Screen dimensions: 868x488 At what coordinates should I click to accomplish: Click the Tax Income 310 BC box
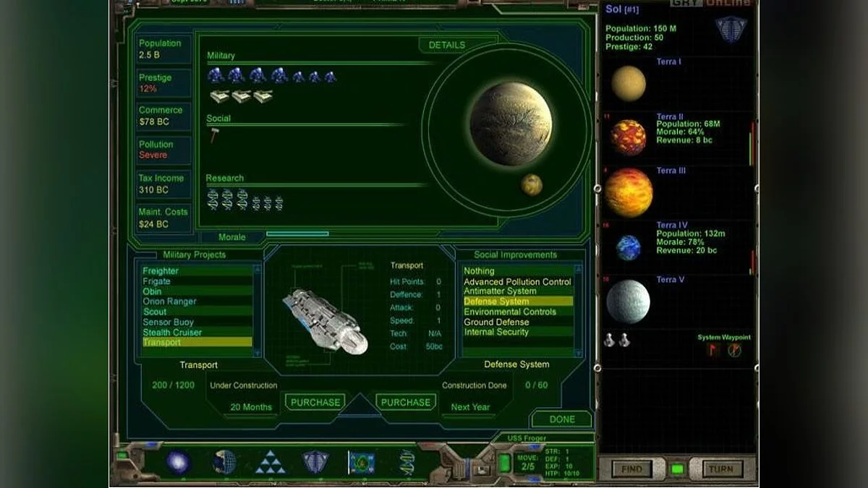click(x=164, y=184)
